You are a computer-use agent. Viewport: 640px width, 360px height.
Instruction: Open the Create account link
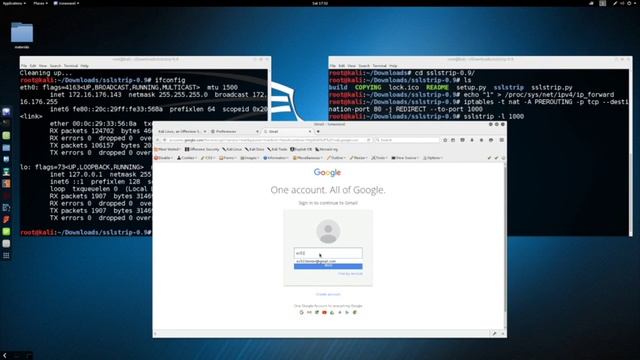pos(328,294)
